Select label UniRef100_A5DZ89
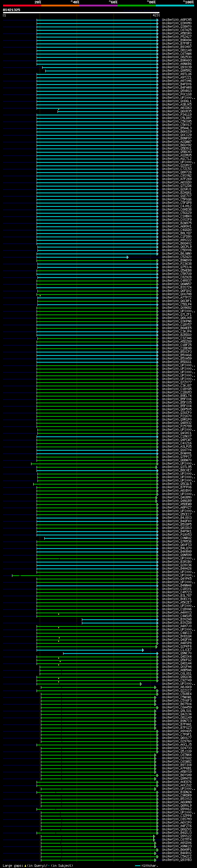Screen dimensions: 197x868 tap(177, 342)
